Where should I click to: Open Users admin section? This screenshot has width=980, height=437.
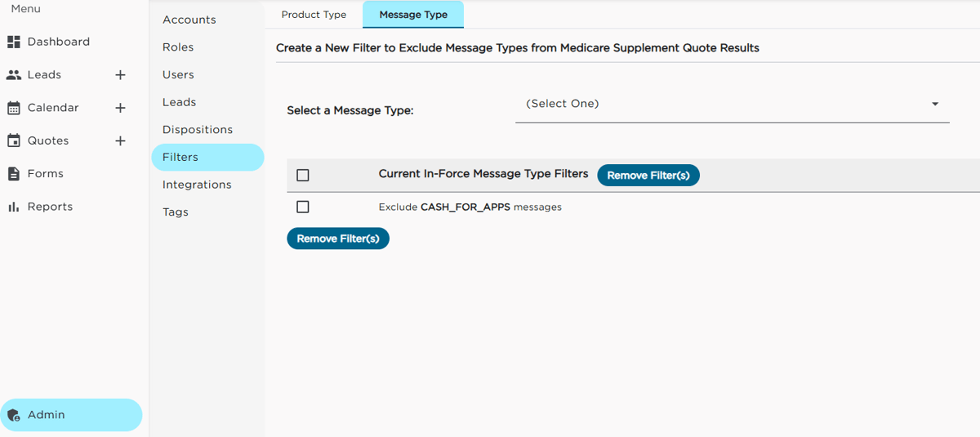[x=178, y=74]
